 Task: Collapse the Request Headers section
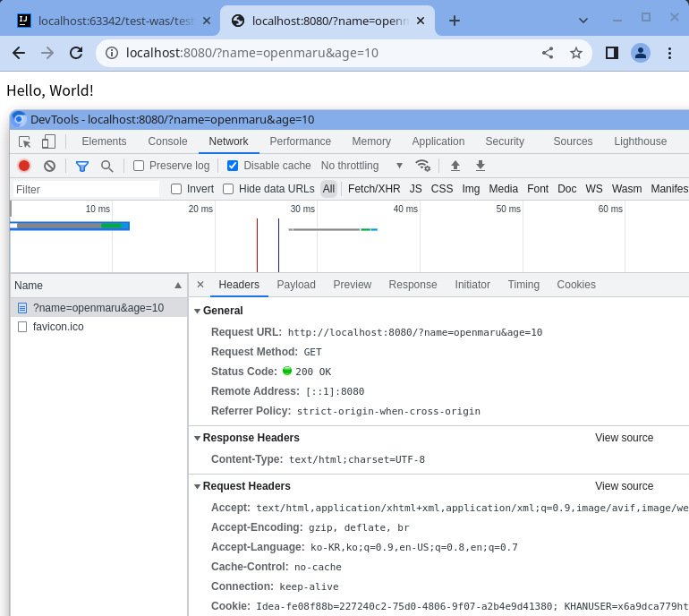coord(198,486)
